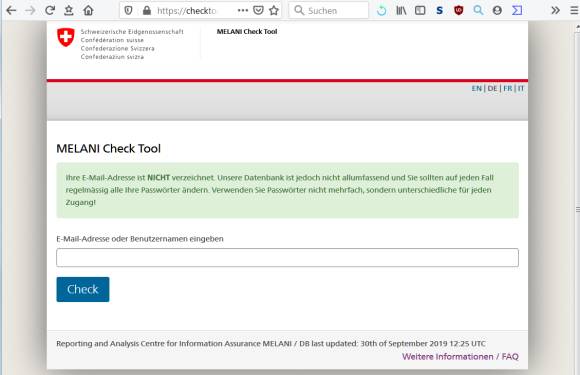580x375 pixels.
Task: Open the Library bookmarks icon
Action: (401, 10)
